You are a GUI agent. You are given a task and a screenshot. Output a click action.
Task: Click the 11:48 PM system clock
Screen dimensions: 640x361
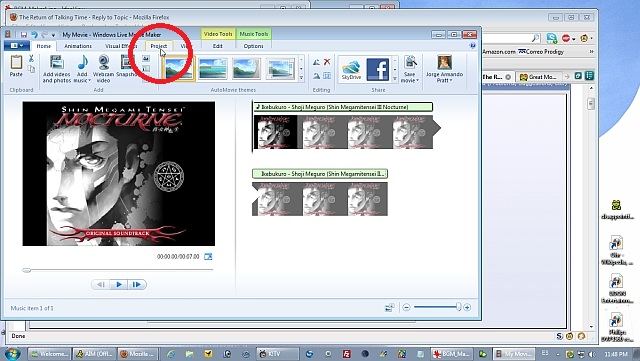(616, 354)
